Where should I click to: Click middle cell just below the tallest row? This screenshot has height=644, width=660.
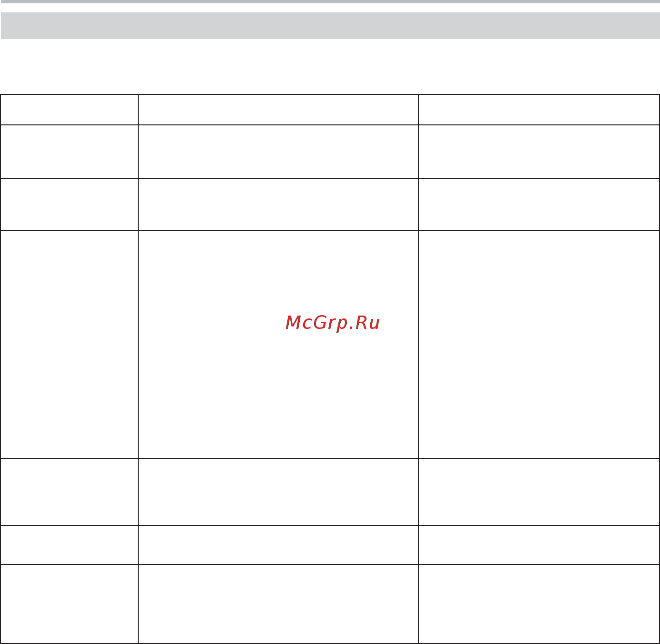pos(278,492)
